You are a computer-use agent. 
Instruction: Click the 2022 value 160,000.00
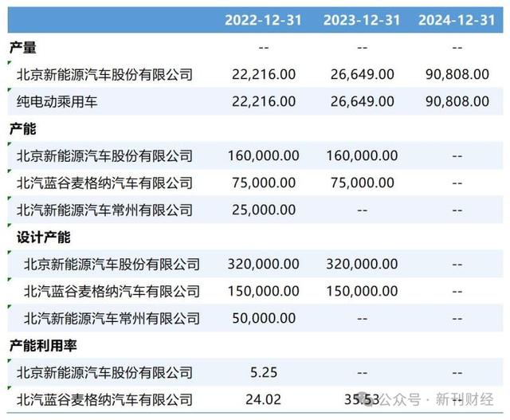click(264, 156)
